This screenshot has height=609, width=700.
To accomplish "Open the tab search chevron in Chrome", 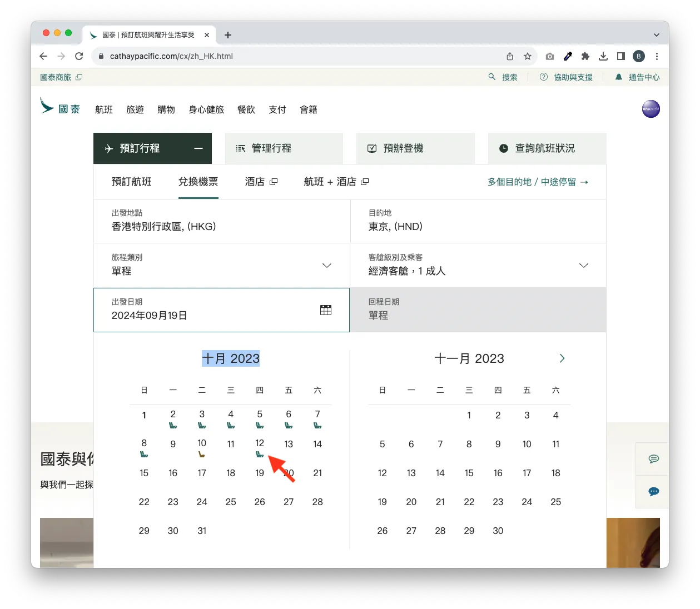I will tap(657, 35).
